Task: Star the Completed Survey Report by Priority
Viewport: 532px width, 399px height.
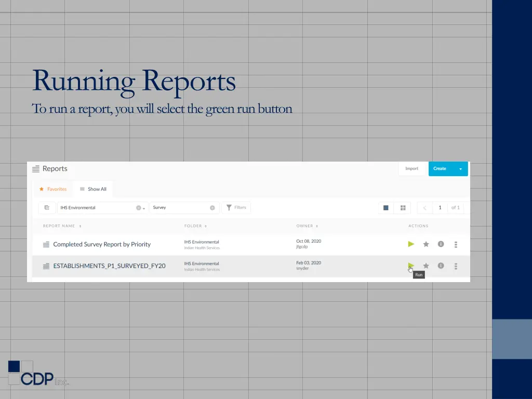Action: point(426,244)
